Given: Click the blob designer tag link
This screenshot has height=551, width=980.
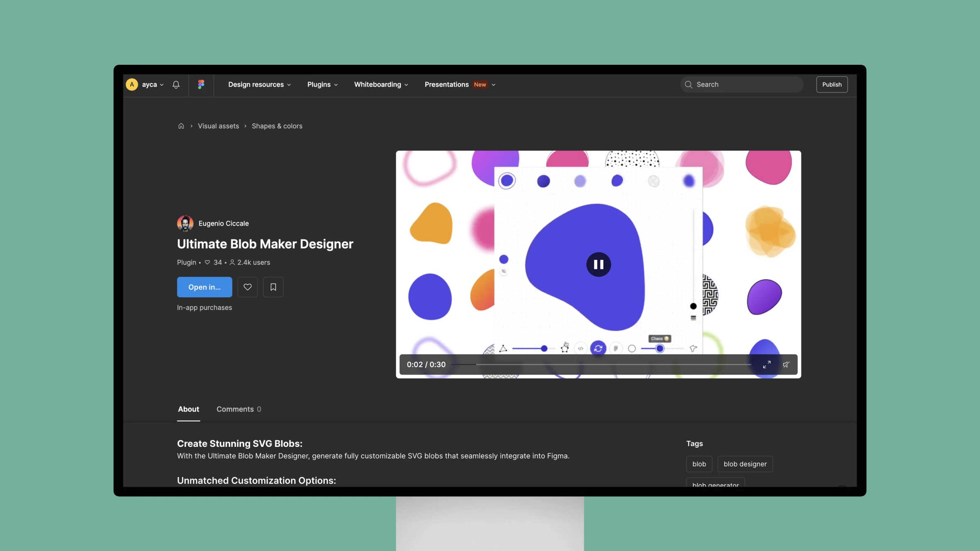Looking at the screenshot, I should [x=745, y=463].
